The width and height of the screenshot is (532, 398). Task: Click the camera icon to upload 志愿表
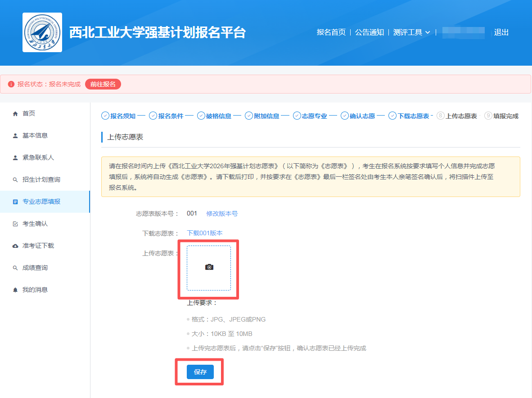[209, 267]
